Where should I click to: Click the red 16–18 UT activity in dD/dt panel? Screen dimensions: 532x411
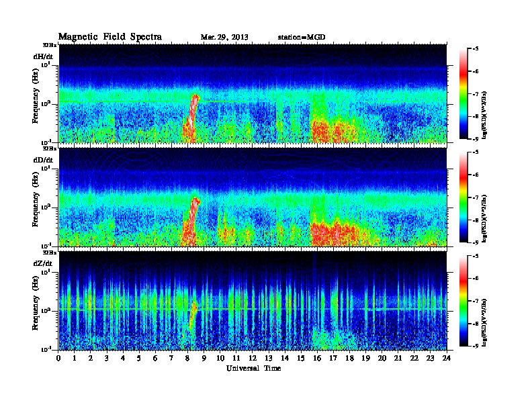click(335, 233)
